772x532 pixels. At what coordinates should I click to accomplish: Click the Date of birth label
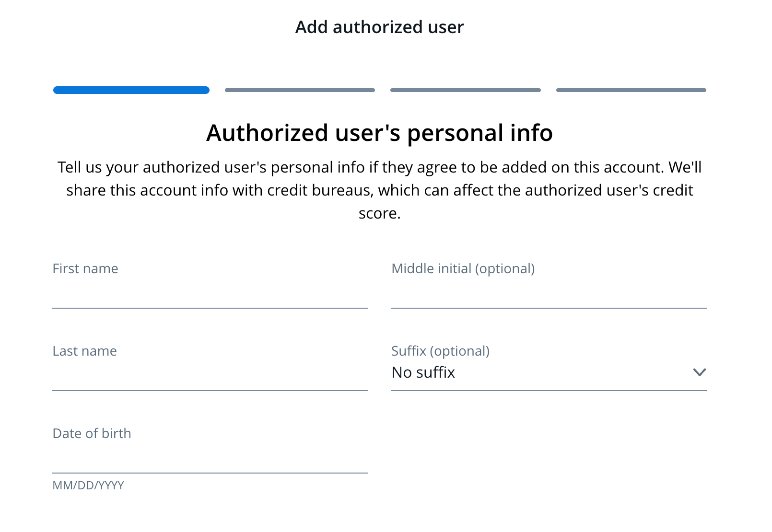[92, 433]
